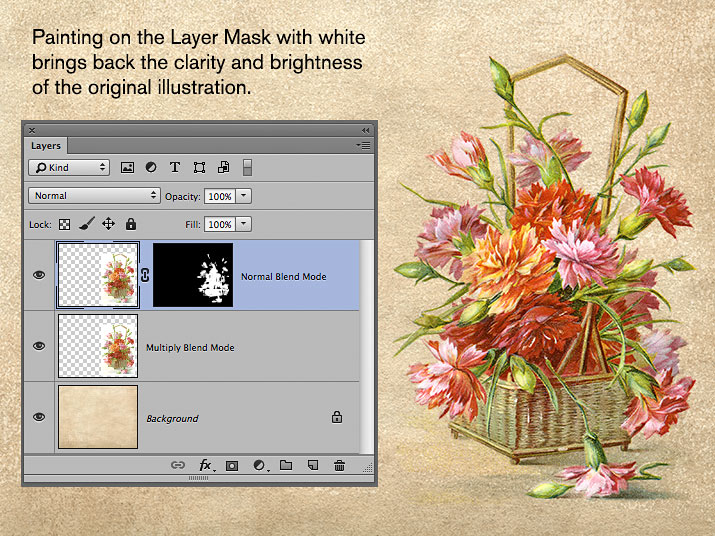Filter layers by adjustment layer icon
This screenshot has width=715, height=536.
point(151,167)
